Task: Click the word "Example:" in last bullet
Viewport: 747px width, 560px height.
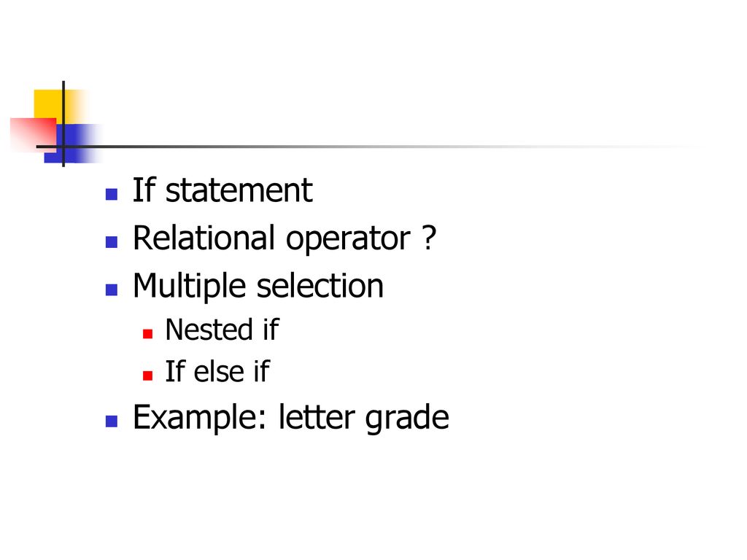Action: click(200, 417)
